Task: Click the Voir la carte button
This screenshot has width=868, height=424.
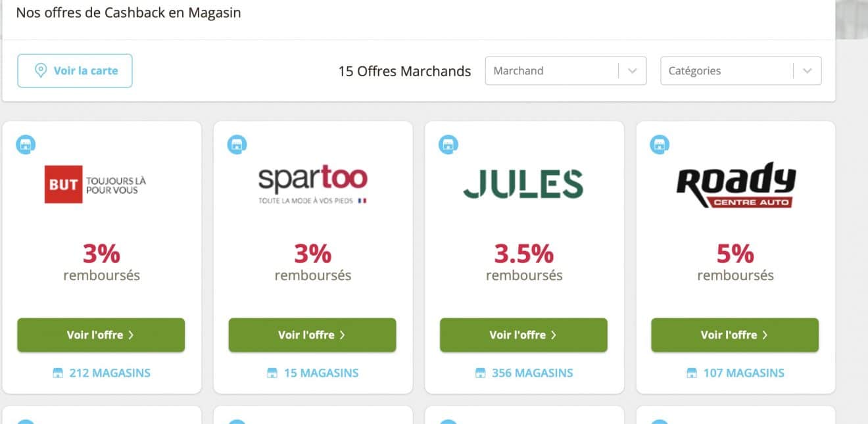Action: (74, 70)
